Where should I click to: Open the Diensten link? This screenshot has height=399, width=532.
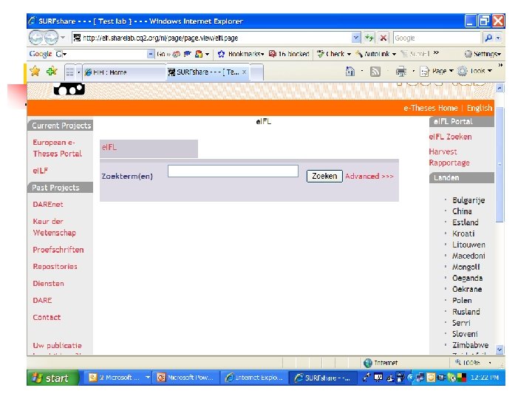click(x=48, y=283)
